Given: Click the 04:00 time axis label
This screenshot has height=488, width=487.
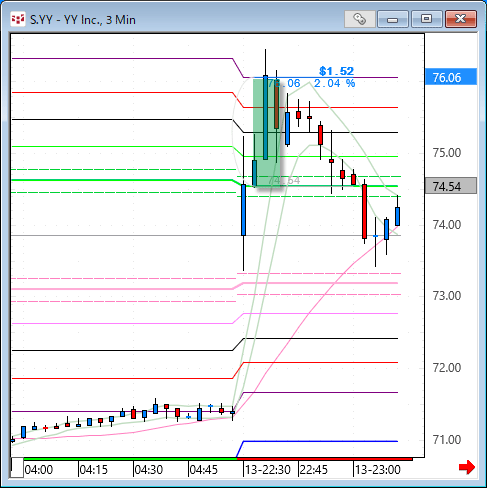Looking at the screenshot, I should click(39, 470).
